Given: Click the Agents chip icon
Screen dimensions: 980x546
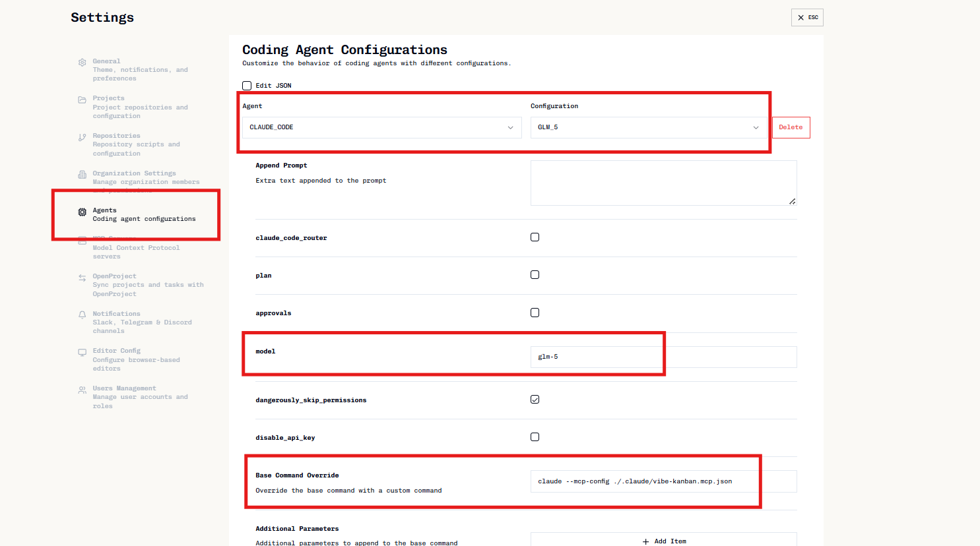Looking at the screenshot, I should [x=82, y=212].
